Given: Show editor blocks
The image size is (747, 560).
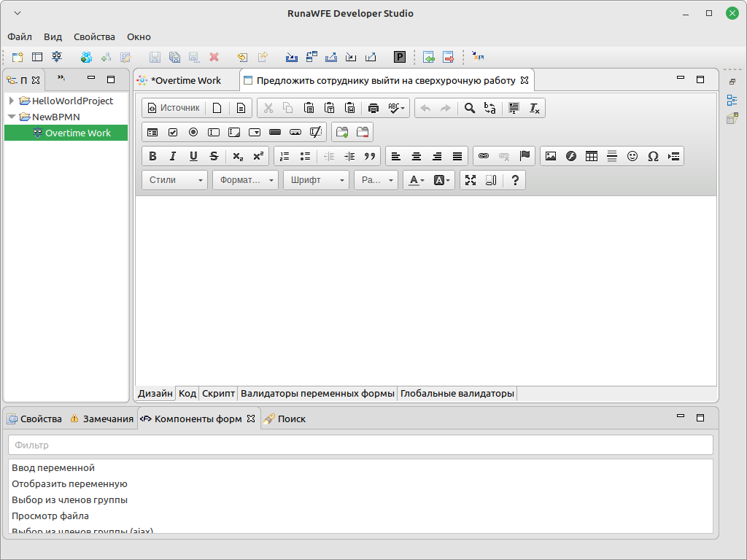Looking at the screenshot, I should (491, 180).
